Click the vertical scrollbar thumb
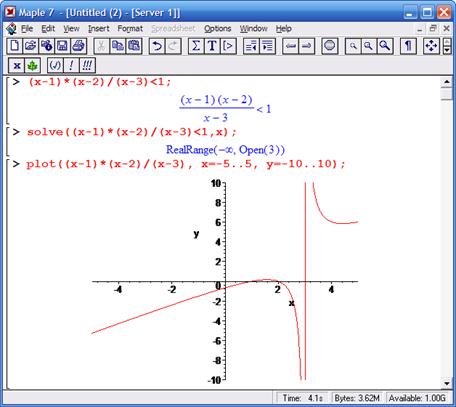The width and height of the screenshot is (456, 407). click(x=446, y=93)
